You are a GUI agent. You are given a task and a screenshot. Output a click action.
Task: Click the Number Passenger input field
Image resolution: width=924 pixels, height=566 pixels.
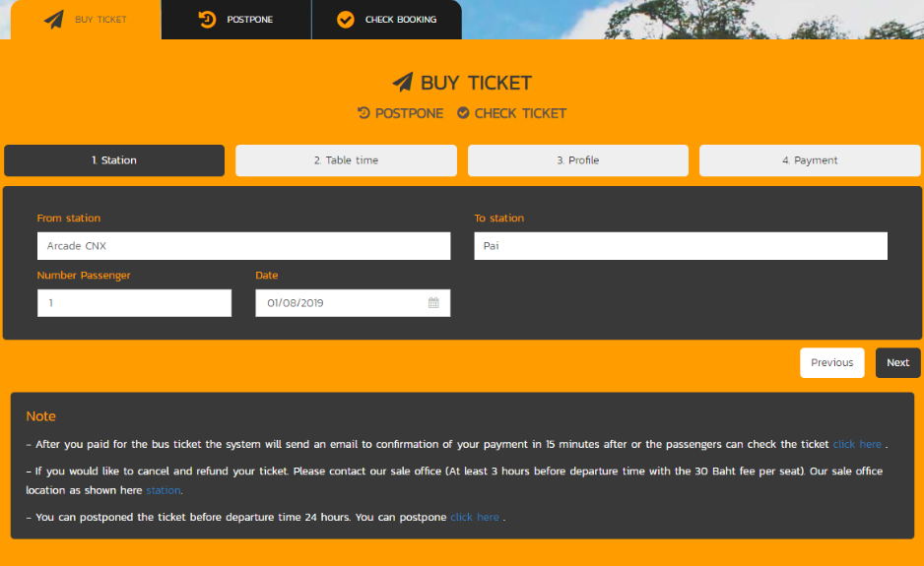pyautogui.click(x=134, y=303)
